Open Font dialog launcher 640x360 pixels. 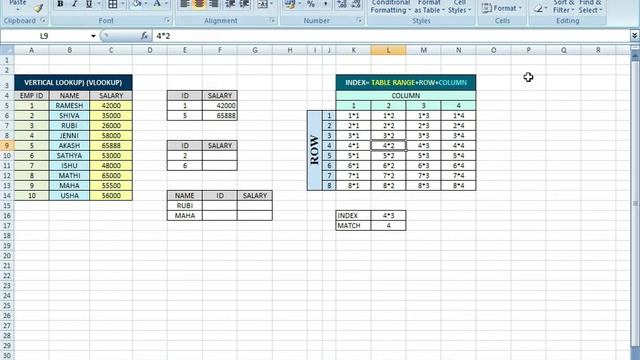[167, 20]
